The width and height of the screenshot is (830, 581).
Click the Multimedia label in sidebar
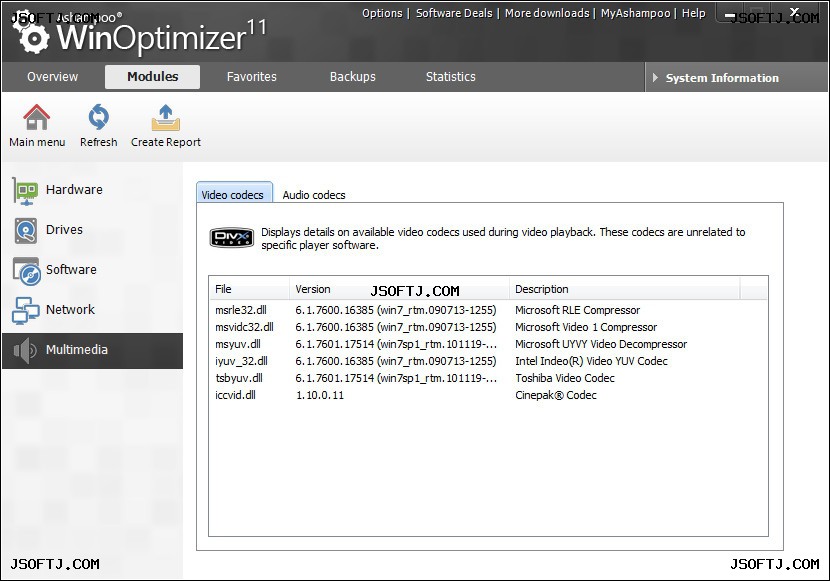[x=77, y=349]
